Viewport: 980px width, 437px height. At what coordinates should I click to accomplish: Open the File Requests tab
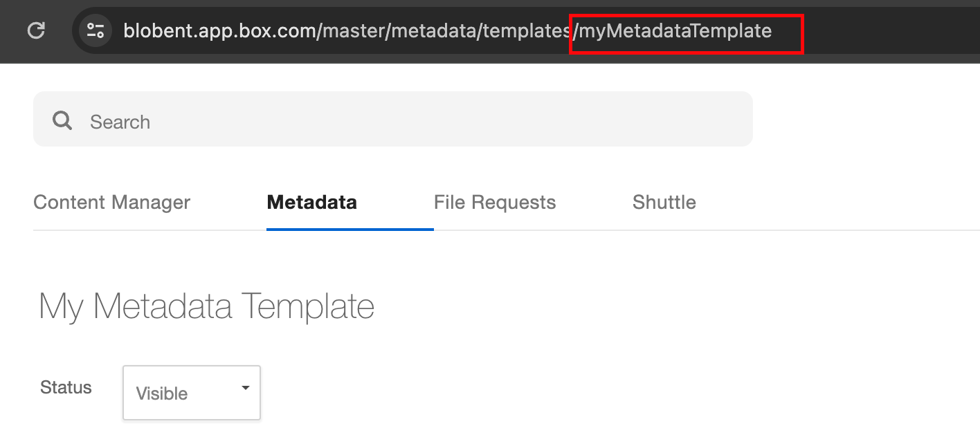click(495, 202)
